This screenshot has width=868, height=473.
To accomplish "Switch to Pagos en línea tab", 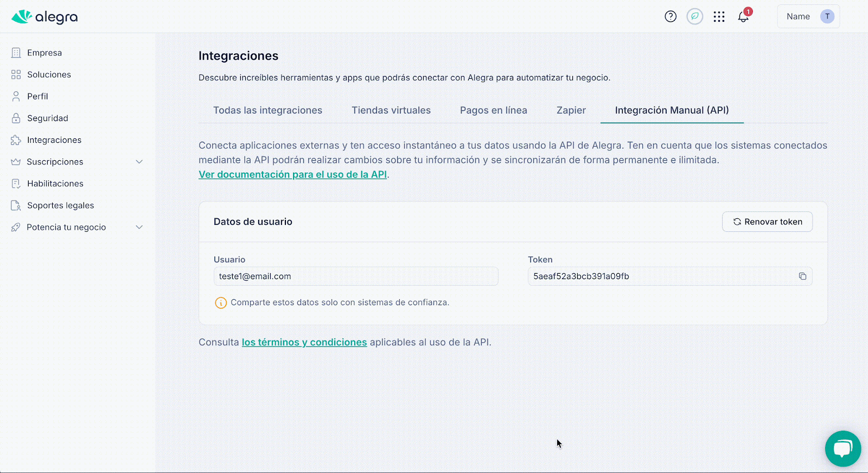I will coord(494,110).
